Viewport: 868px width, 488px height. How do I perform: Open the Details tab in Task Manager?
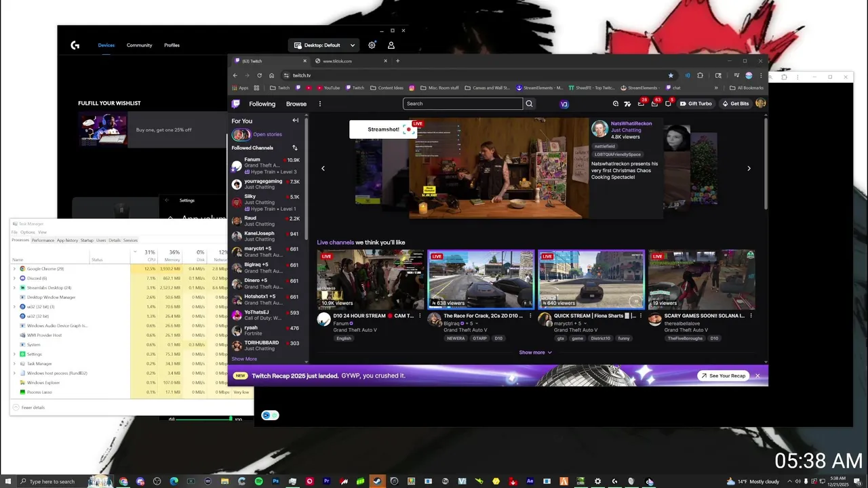tap(115, 240)
